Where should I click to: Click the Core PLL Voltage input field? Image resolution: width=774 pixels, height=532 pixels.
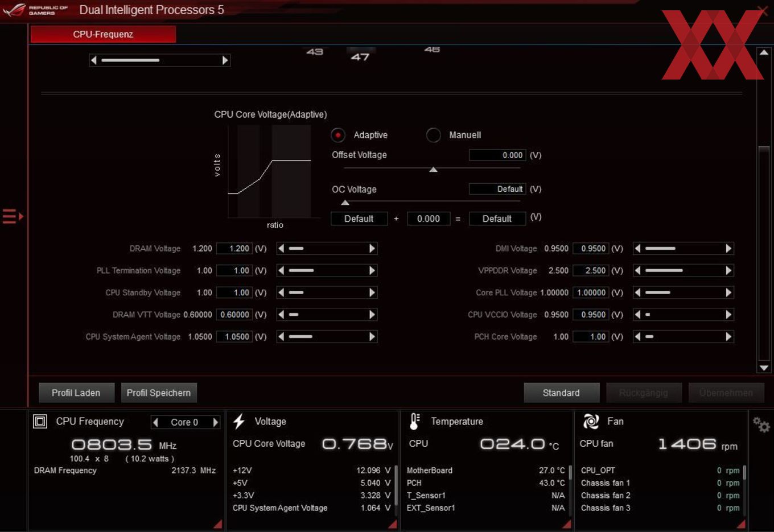click(x=591, y=292)
